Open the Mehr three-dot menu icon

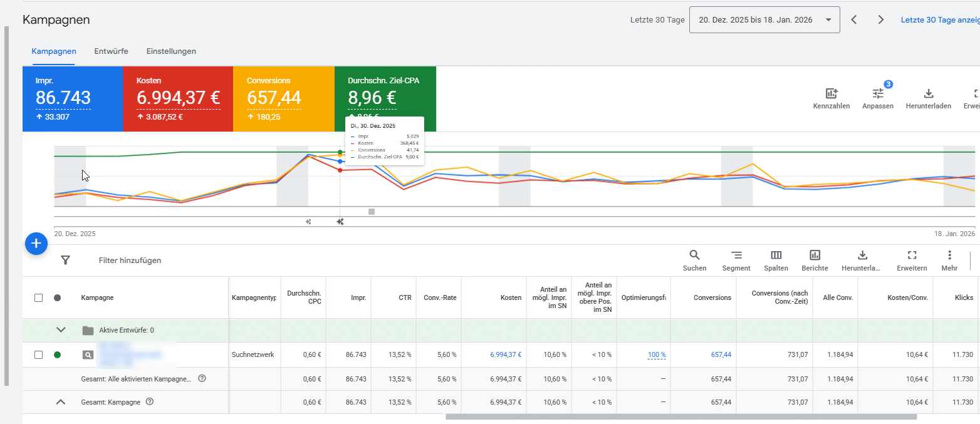(x=949, y=256)
